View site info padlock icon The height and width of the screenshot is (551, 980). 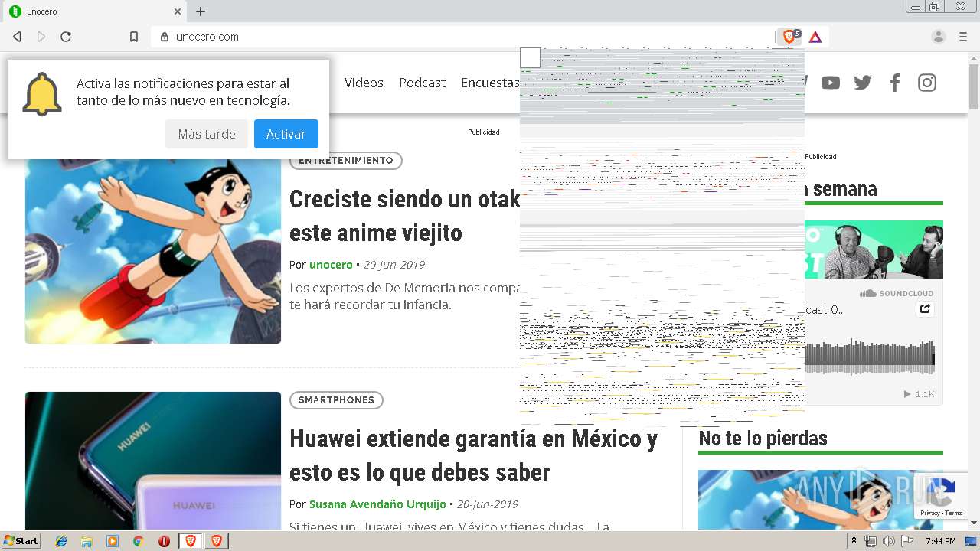click(164, 37)
